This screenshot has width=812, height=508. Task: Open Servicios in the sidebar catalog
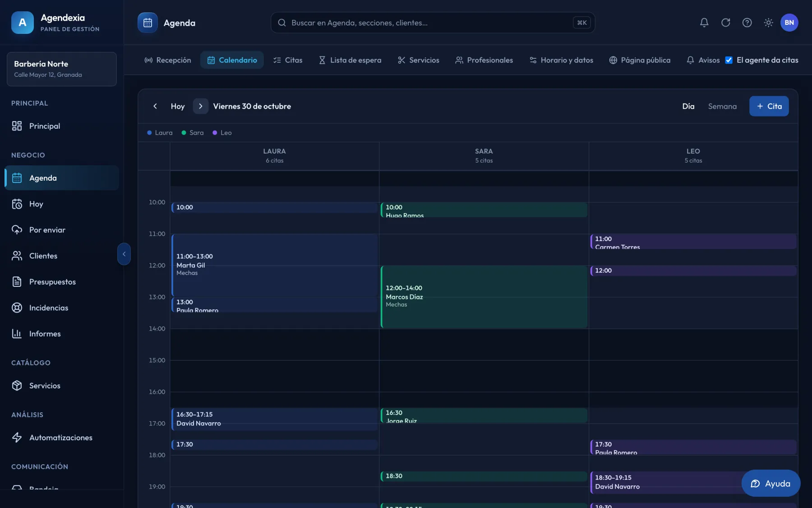[x=62, y=386]
